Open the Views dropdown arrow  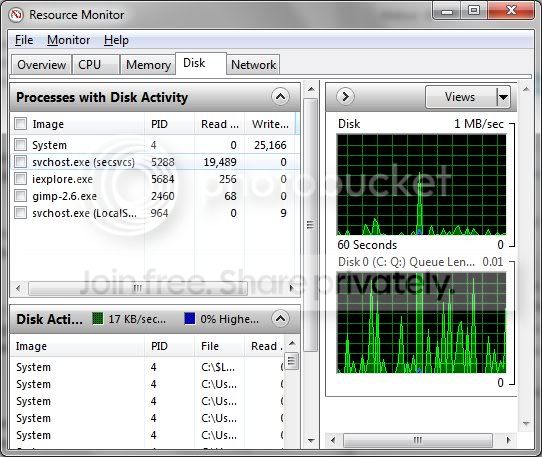point(503,97)
